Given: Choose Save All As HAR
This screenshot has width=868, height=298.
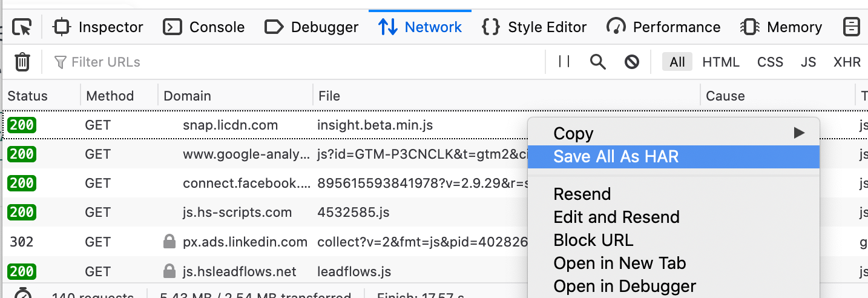Looking at the screenshot, I should click(674, 157).
